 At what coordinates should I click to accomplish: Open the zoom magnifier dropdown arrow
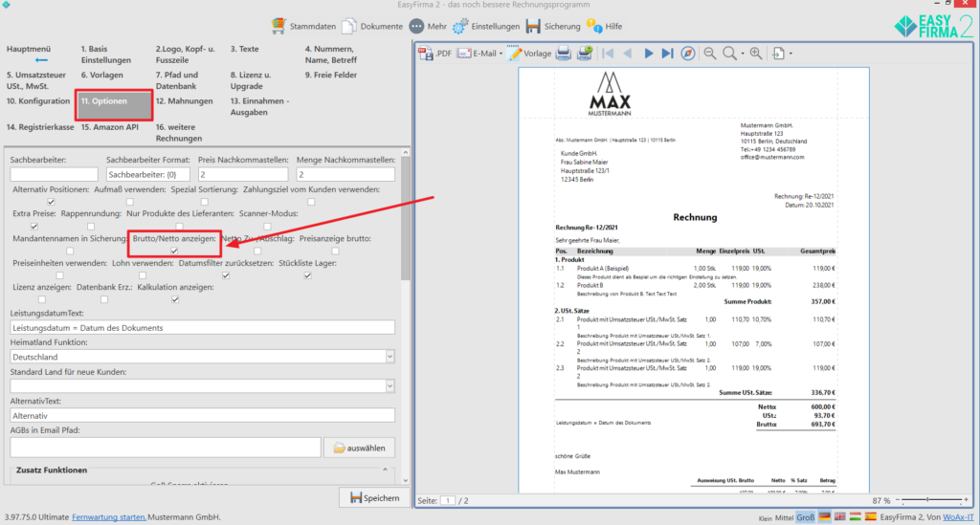(x=743, y=54)
